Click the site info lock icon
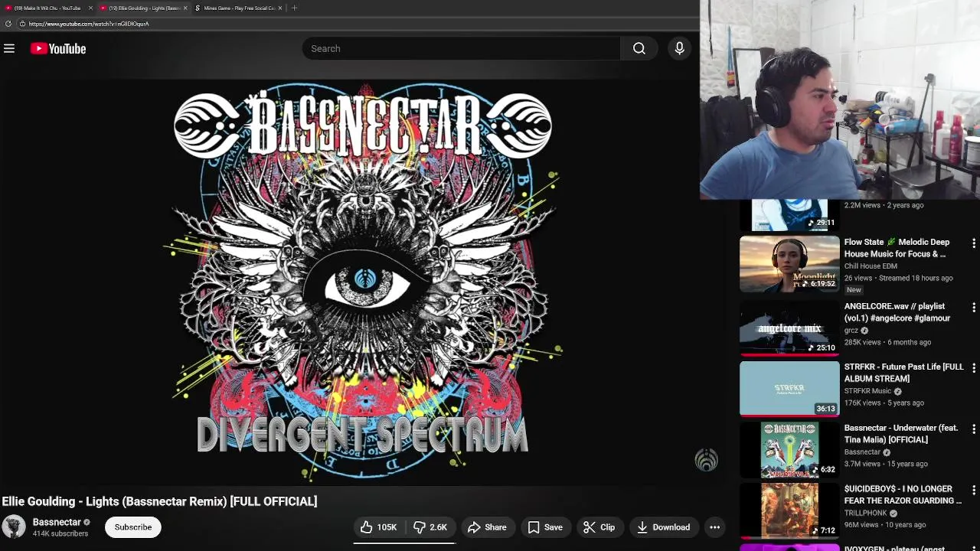This screenshot has width=980, height=551. pyautogui.click(x=22, y=24)
